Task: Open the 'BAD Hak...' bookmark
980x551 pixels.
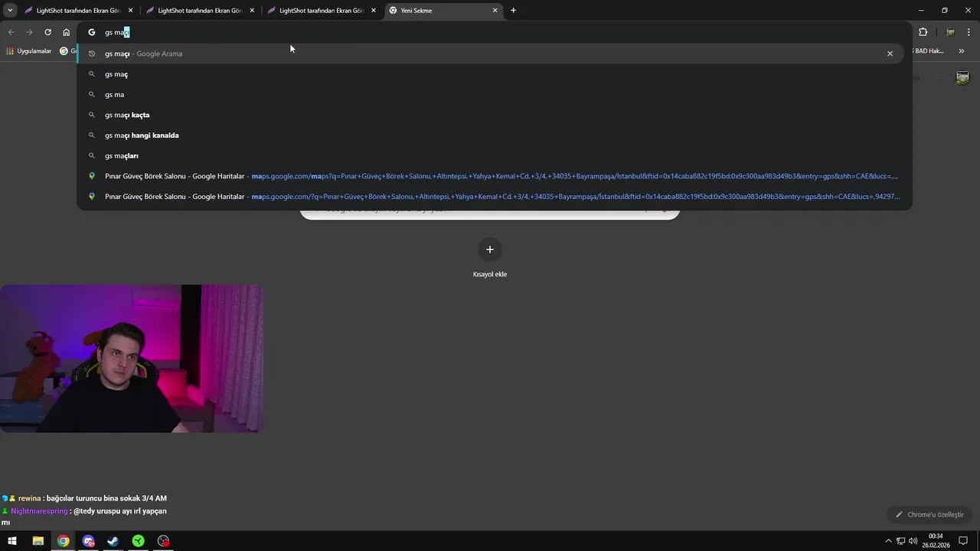Action: pyautogui.click(x=929, y=51)
